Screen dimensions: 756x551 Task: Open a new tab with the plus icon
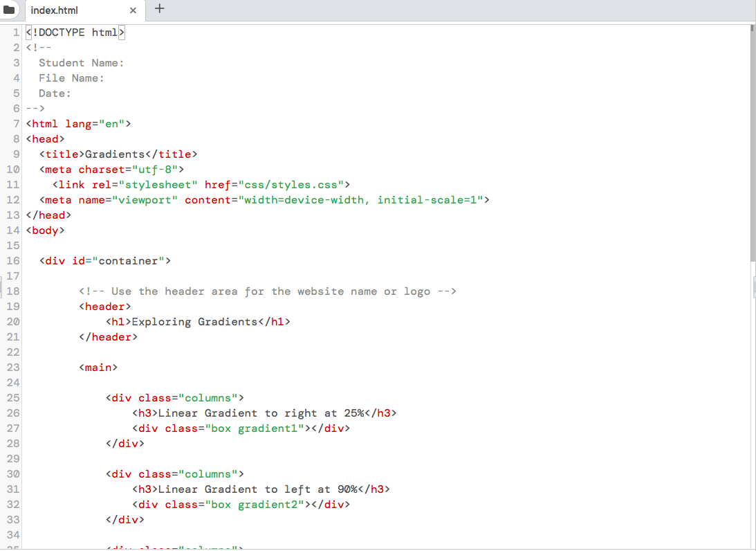click(160, 10)
